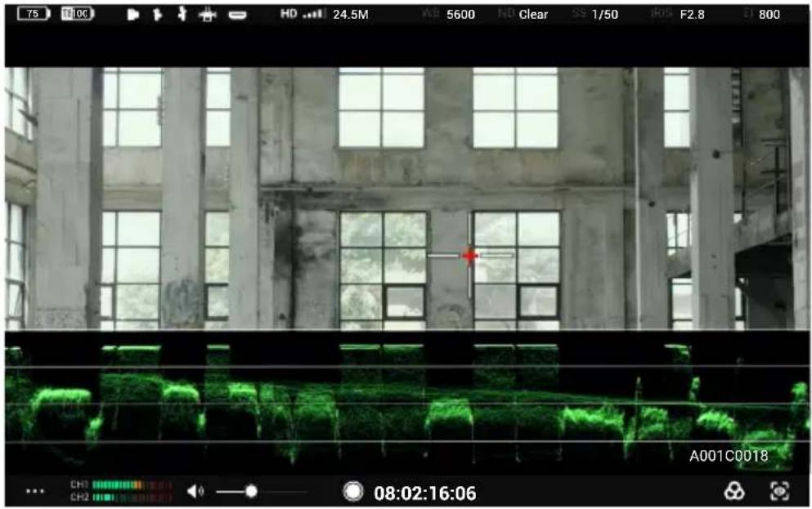Tap the red focus crosshair marker
The image size is (812, 509).
pos(470,256)
